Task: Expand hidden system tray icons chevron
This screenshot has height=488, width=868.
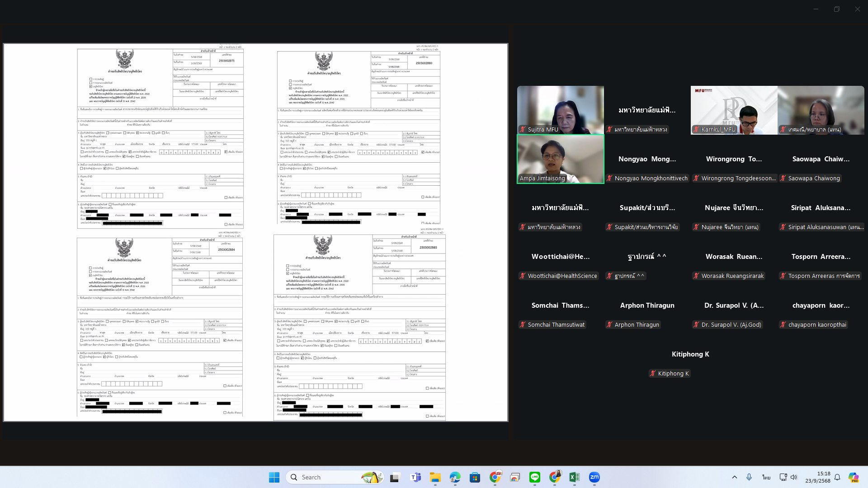Action: pyautogui.click(x=734, y=477)
